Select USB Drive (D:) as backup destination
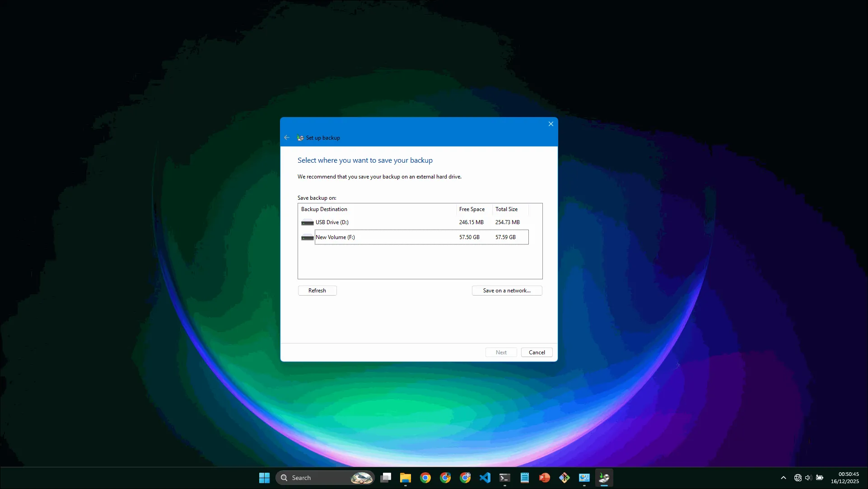This screenshot has width=868, height=489. 332,222
